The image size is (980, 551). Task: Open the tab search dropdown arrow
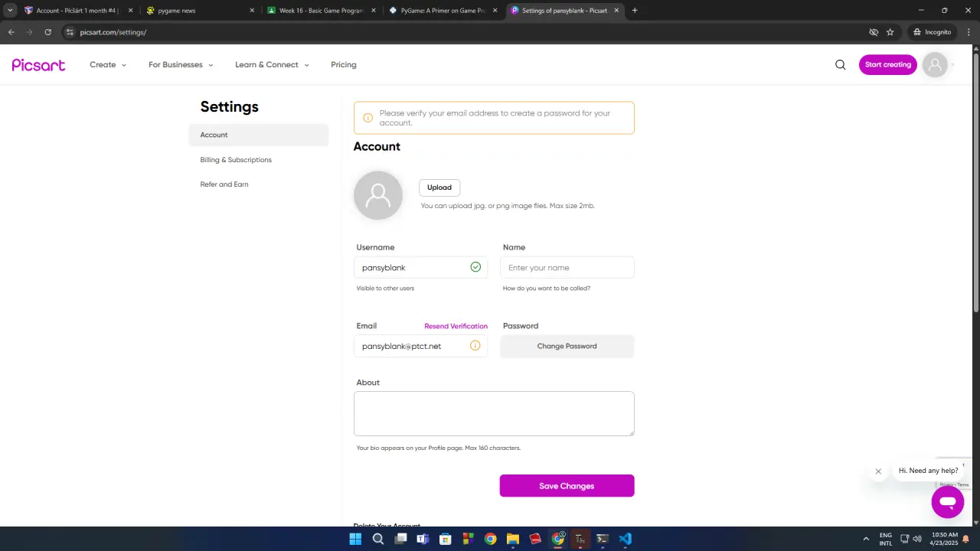10,11
